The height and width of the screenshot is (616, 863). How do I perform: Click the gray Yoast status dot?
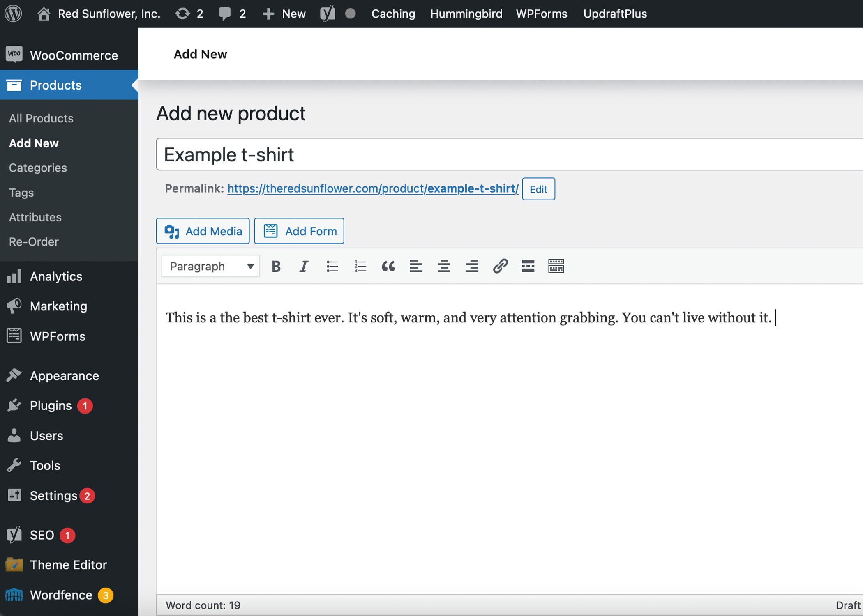(x=350, y=14)
